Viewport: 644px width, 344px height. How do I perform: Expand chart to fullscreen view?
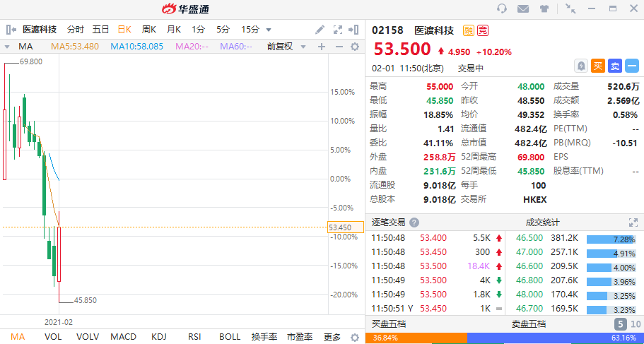(x=338, y=30)
